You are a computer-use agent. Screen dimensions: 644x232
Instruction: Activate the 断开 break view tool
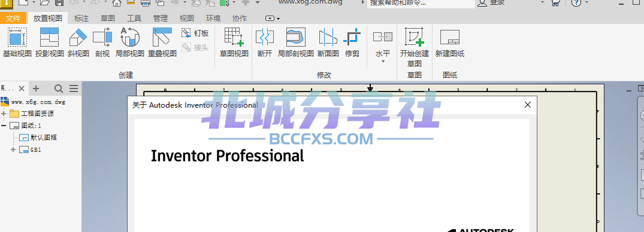265,42
